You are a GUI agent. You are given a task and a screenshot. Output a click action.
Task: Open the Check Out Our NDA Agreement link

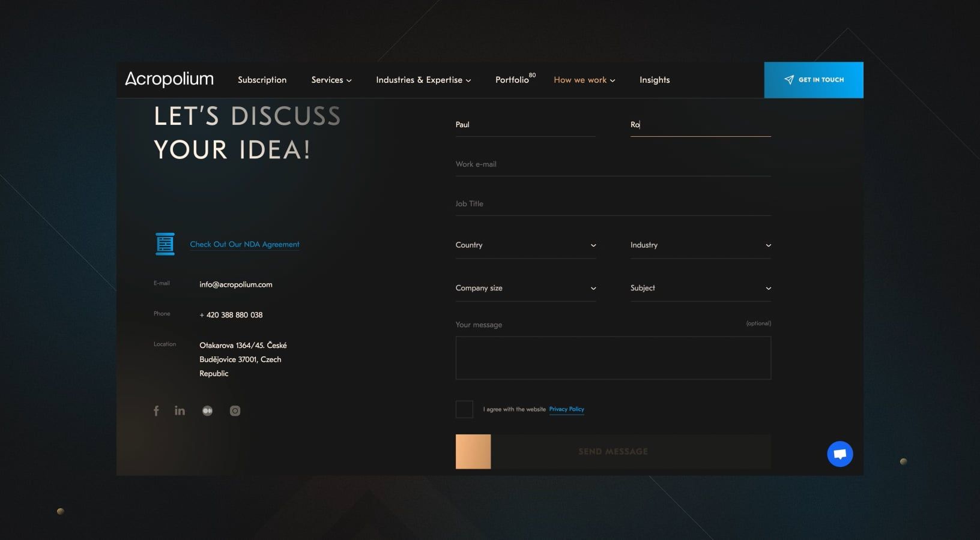pyautogui.click(x=244, y=244)
